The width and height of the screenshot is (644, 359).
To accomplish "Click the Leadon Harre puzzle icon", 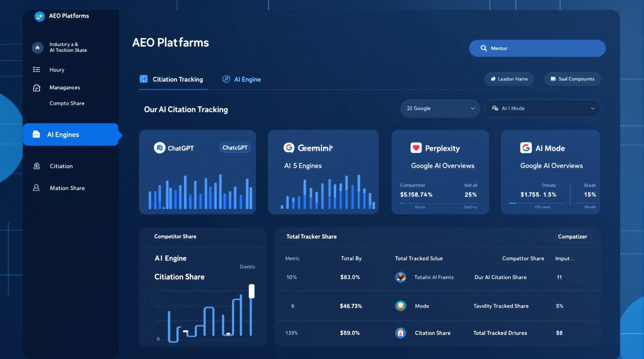I will click(x=493, y=79).
